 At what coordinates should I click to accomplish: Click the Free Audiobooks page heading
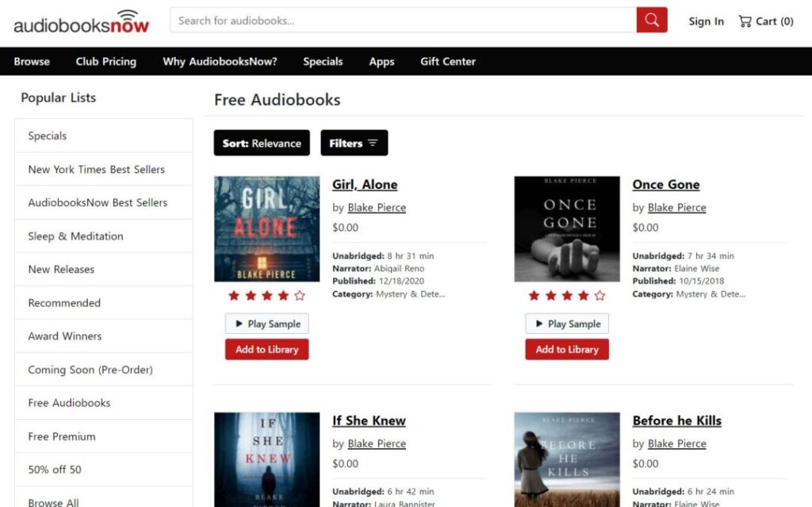277,99
